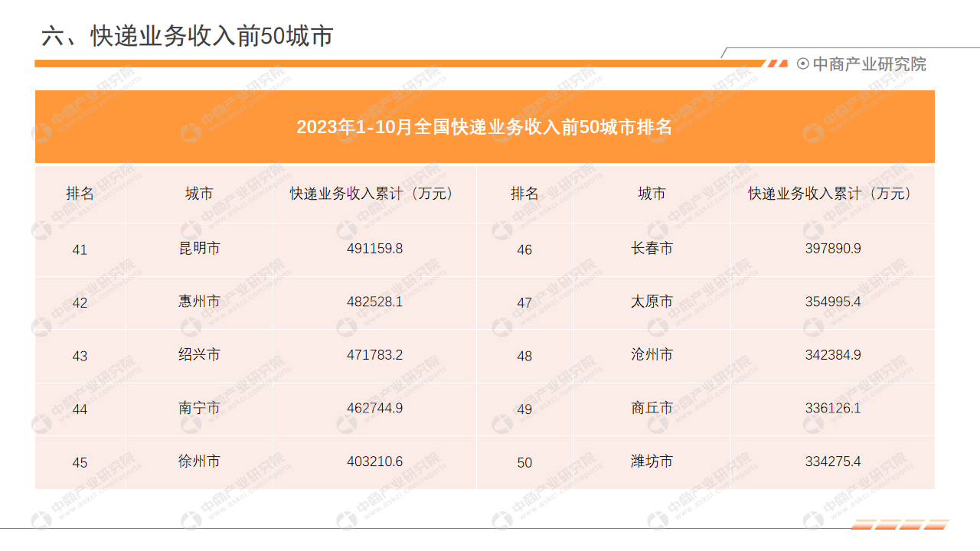Image resolution: width=980 pixels, height=551 pixels.
Task: Select rank cell 48
Action: tap(524, 357)
